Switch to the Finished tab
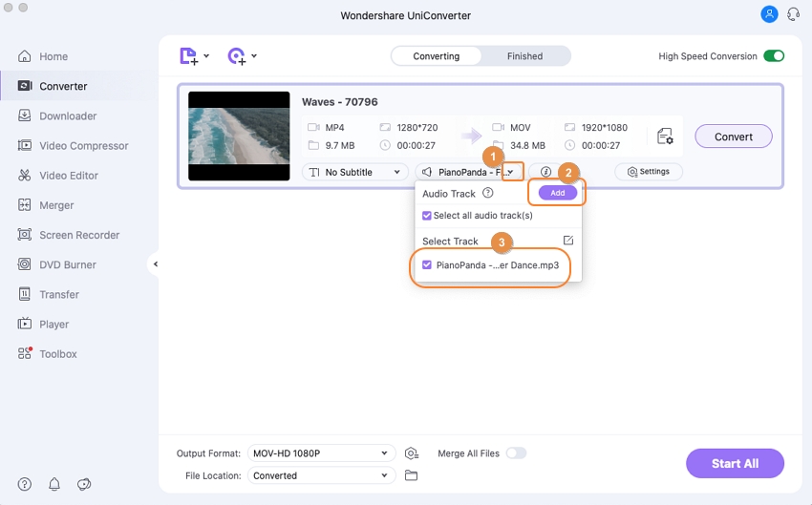 pos(524,56)
